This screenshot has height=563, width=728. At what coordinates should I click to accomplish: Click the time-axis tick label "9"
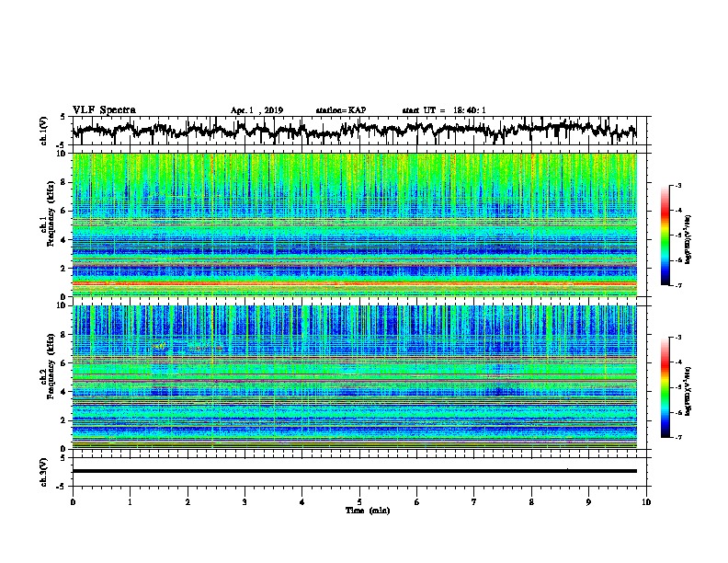[x=588, y=502]
